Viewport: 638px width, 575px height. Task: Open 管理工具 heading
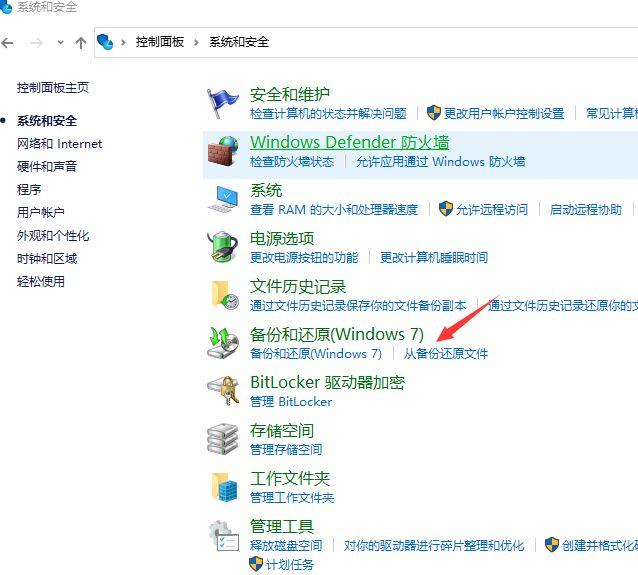pyautogui.click(x=282, y=527)
